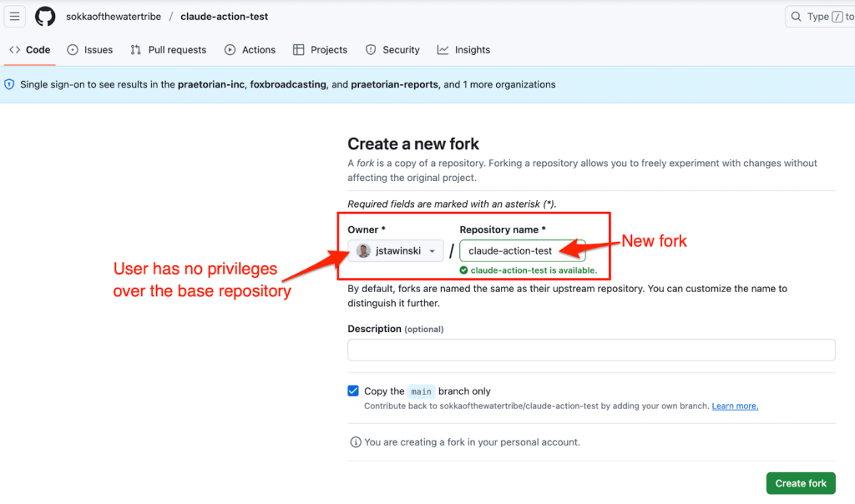Click into the Description text field
This screenshot has height=504, width=855.
coord(591,350)
